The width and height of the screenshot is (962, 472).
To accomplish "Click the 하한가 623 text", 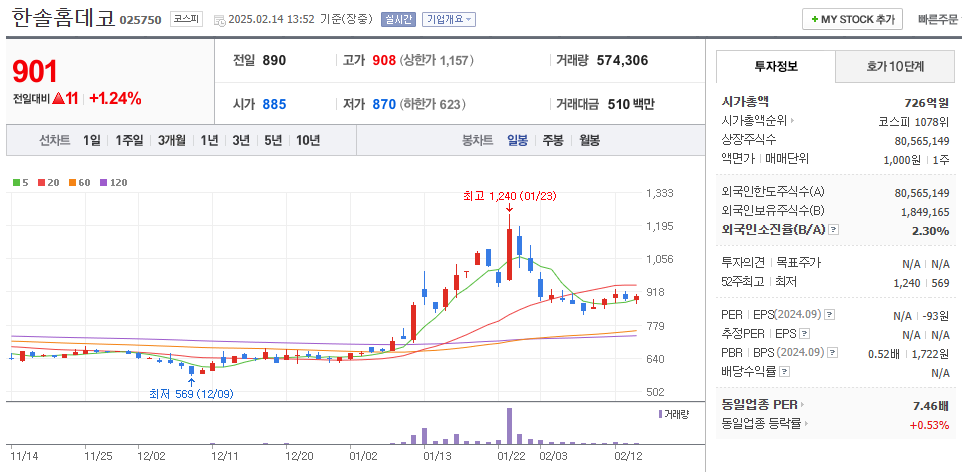I will 432,104.
